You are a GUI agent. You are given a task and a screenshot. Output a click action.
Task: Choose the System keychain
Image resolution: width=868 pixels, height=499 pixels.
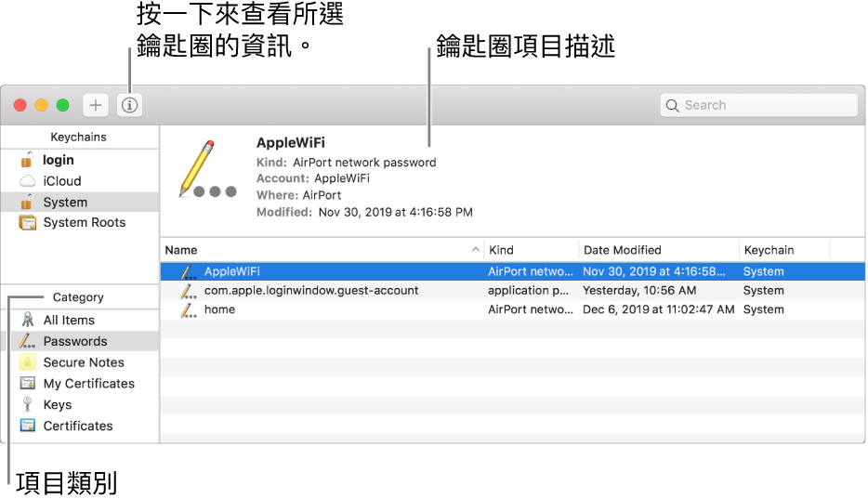(80, 202)
